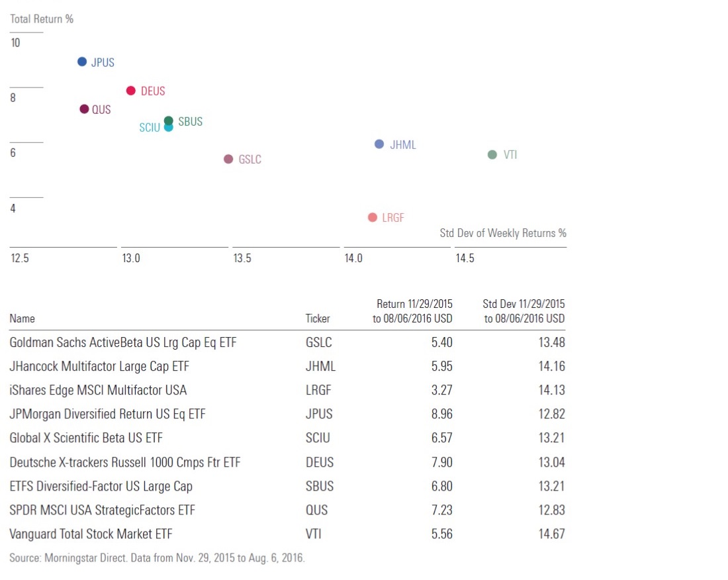728x580 pixels.
Task: Click the Total Return % axis title
Action: pos(42,19)
